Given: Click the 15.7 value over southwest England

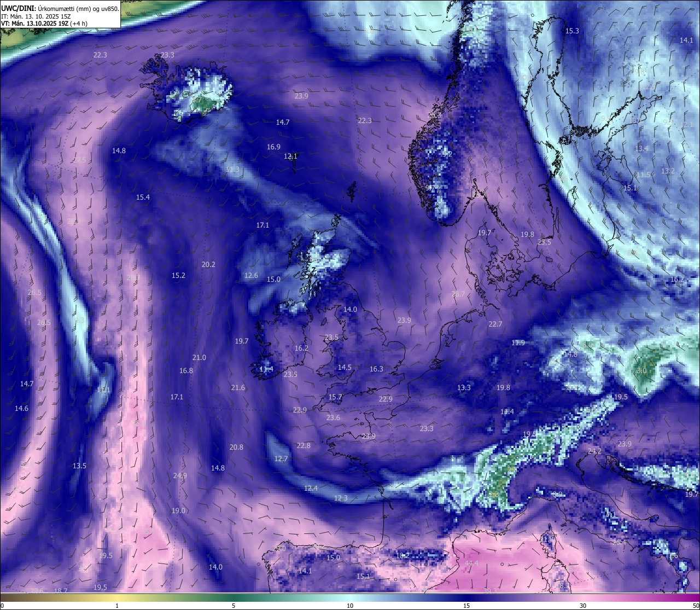Looking at the screenshot, I should click(x=335, y=397).
